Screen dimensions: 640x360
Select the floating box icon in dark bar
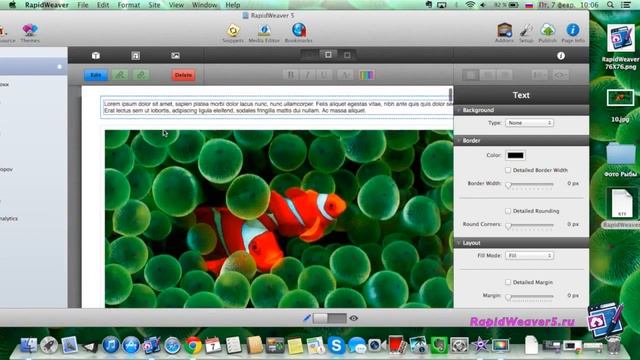tap(136, 56)
